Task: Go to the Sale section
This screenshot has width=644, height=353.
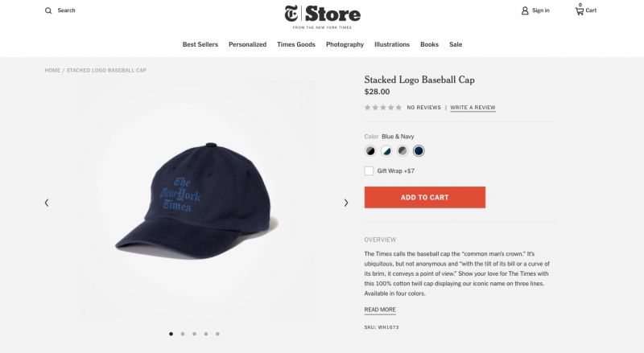Action: tap(456, 44)
